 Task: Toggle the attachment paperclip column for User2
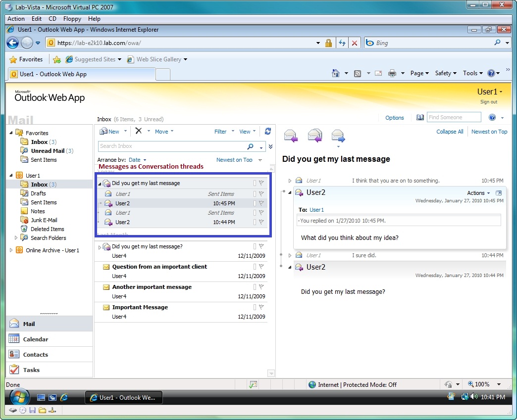point(254,203)
